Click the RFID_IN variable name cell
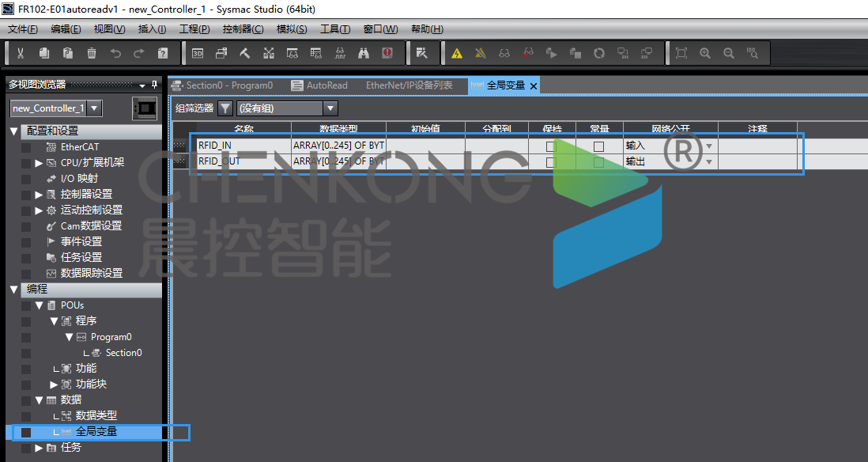This screenshot has width=868, height=462. pos(243,146)
